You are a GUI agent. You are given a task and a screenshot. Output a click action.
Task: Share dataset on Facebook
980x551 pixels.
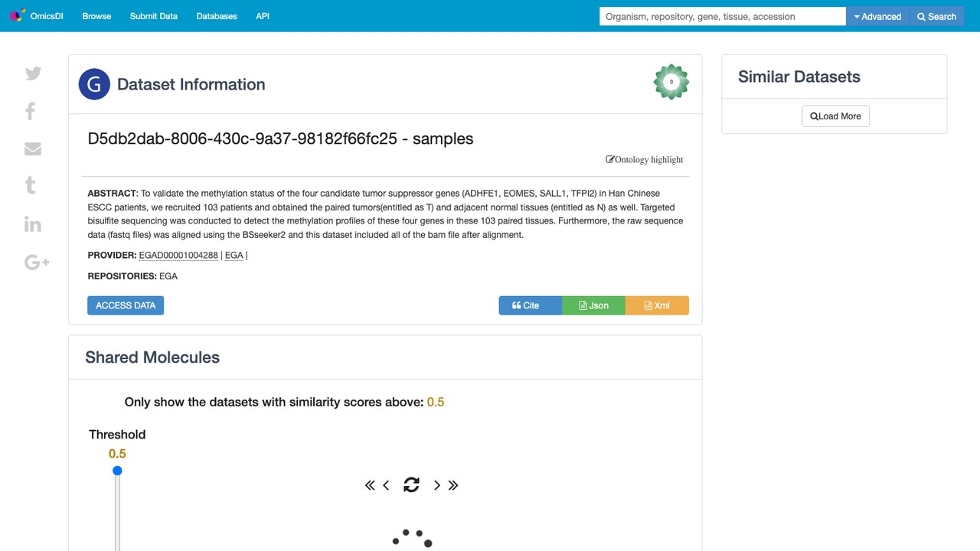click(31, 111)
